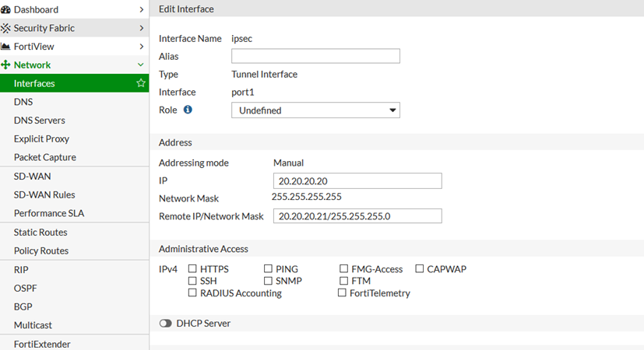Click the Network cross-arrows icon

[6, 65]
